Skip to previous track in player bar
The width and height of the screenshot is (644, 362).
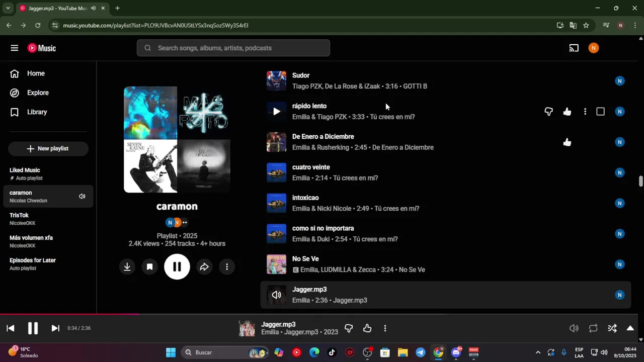coord(10,328)
